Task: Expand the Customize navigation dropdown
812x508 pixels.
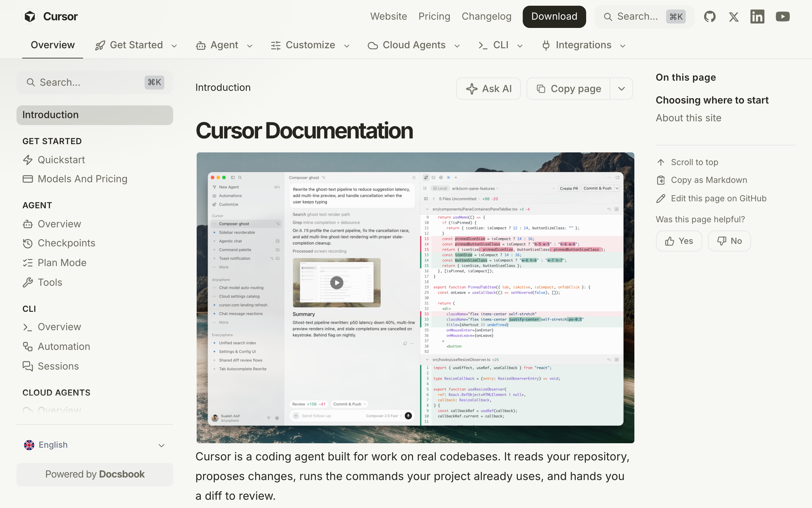Action: tap(347, 46)
